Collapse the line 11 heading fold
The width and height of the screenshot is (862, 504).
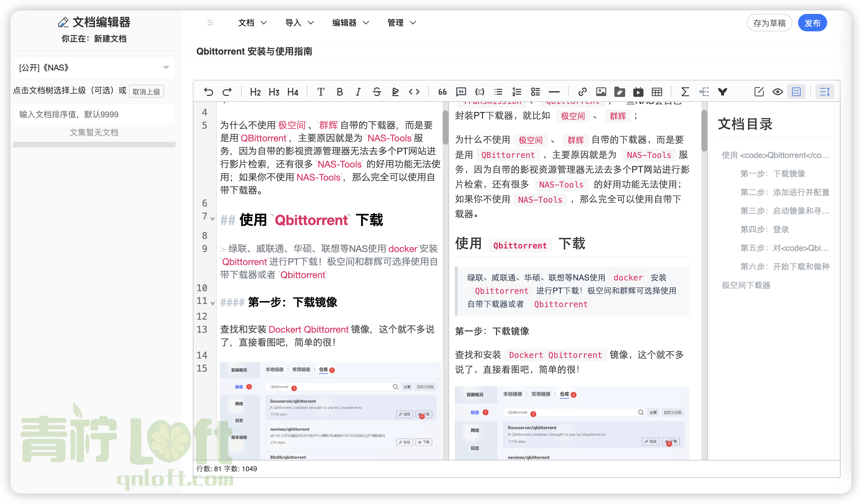click(x=212, y=303)
